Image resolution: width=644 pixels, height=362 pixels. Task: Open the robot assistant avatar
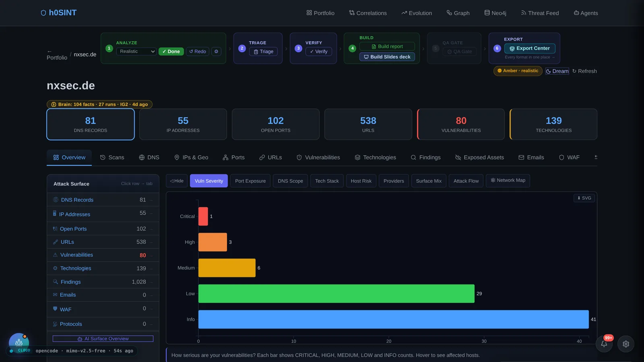pyautogui.click(x=19, y=343)
